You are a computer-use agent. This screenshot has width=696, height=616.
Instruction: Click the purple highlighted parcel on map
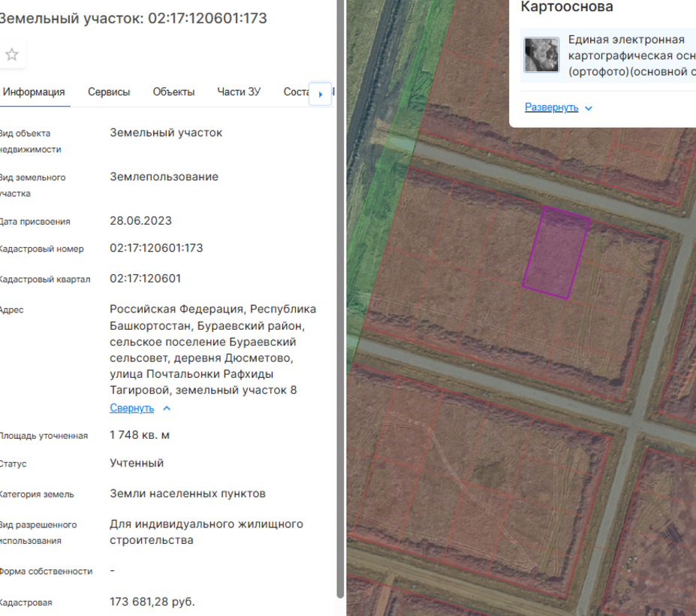tap(556, 252)
